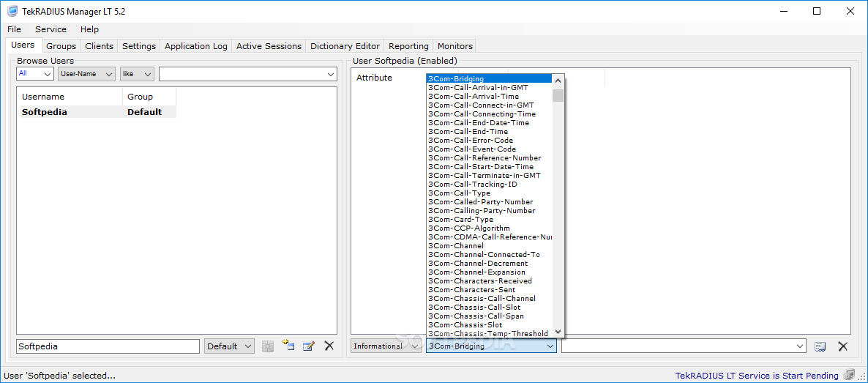Click the TekRADIUS app icon in title bar
Image resolution: width=868 pixels, height=383 pixels.
[x=12, y=11]
